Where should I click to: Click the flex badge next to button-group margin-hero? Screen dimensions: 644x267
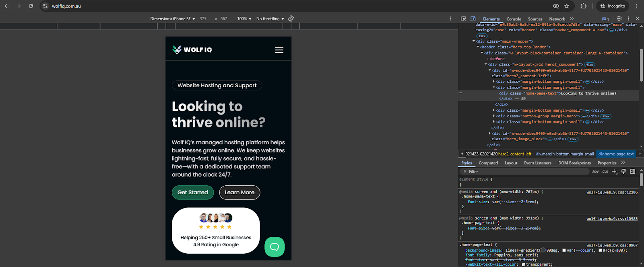coord(606,117)
